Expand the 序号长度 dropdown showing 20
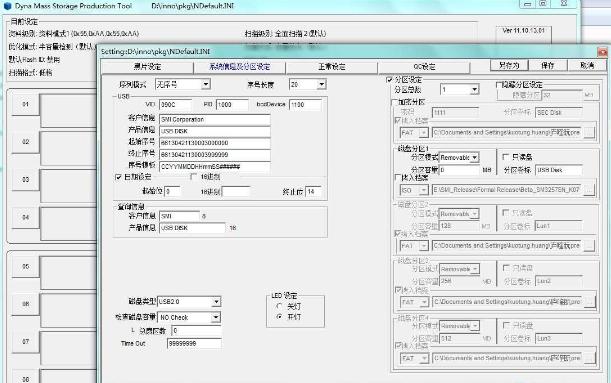The height and width of the screenshot is (383, 611). [x=321, y=84]
